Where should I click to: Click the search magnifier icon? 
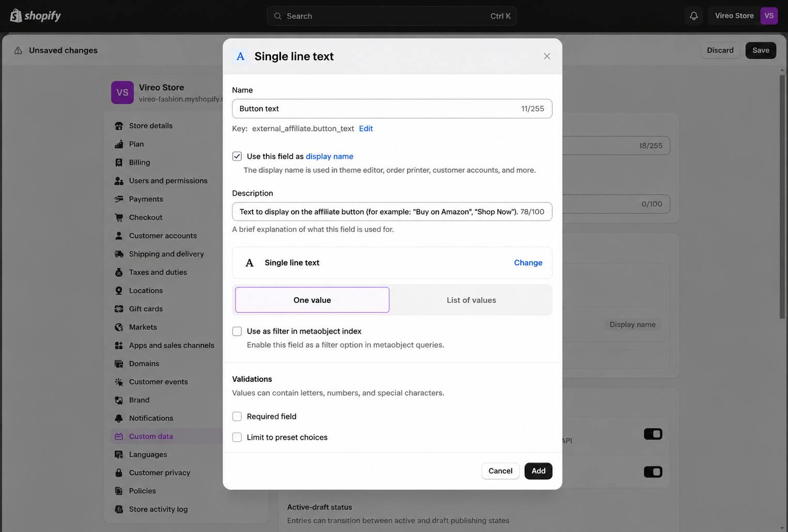(278, 16)
